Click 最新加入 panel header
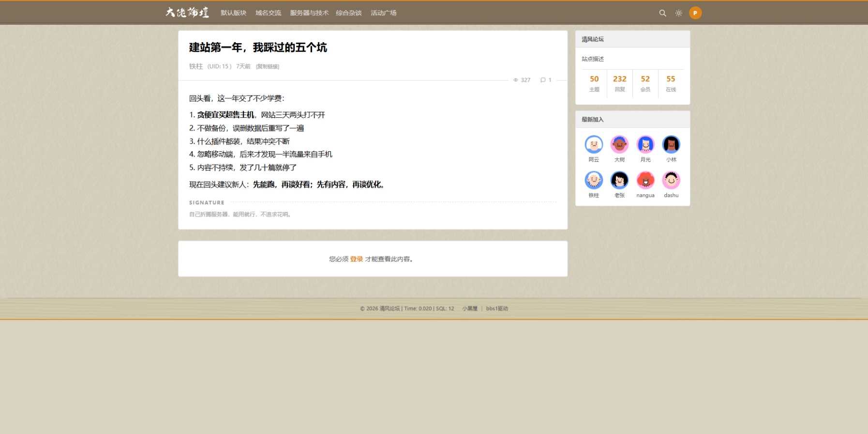 pos(632,120)
